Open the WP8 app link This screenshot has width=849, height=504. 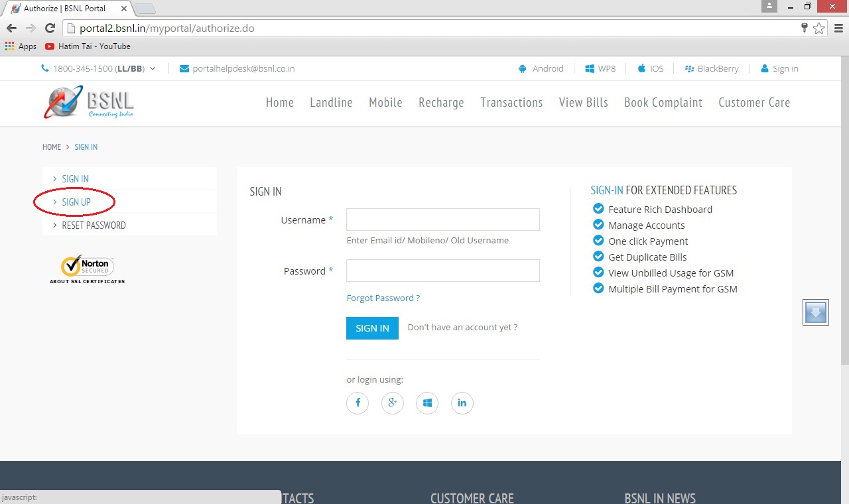[600, 68]
